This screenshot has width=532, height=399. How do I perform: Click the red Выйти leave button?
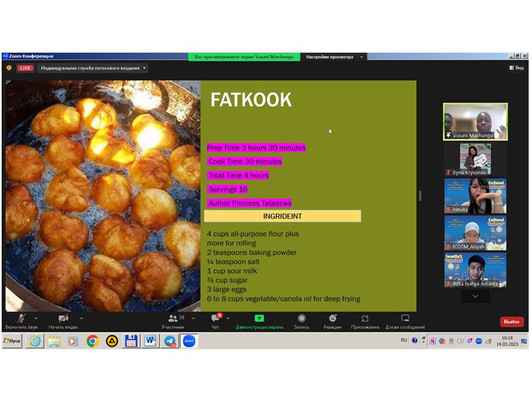pyautogui.click(x=511, y=321)
